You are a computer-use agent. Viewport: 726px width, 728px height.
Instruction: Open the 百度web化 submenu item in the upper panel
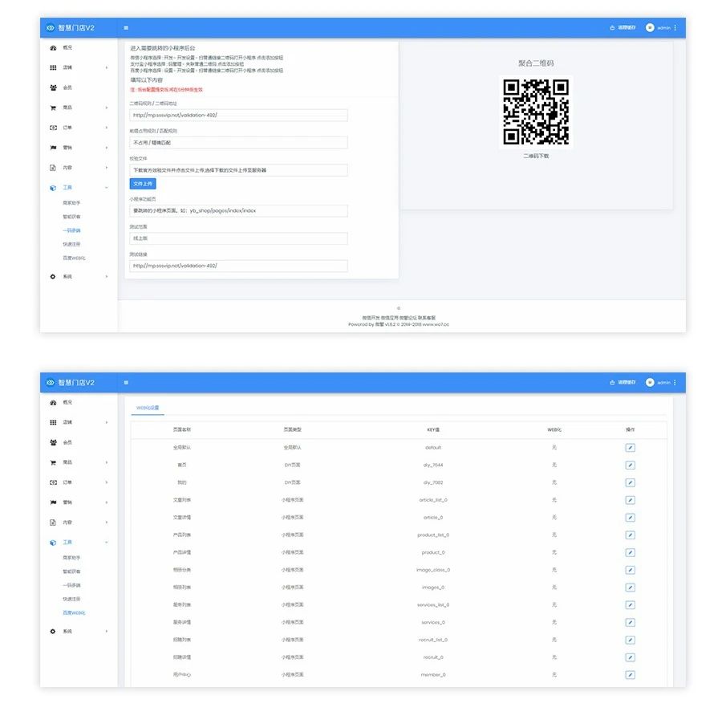click(74, 258)
